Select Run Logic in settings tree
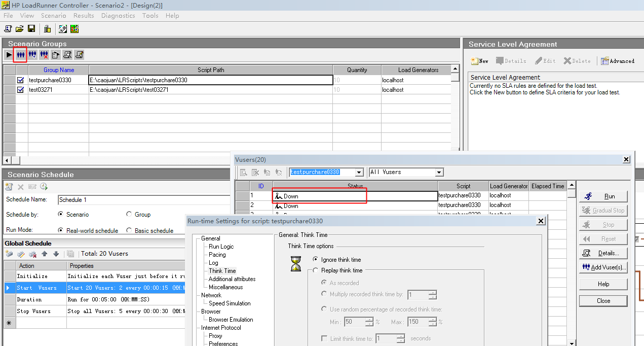 click(221, 247)
